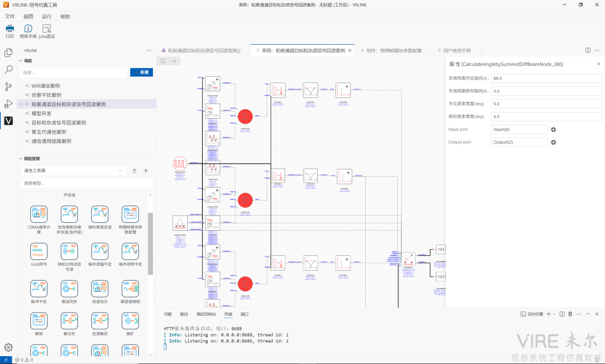The image size is (605, 364).
Task: Click the pulse signal source block on canvas
Action: coord(180,164)
